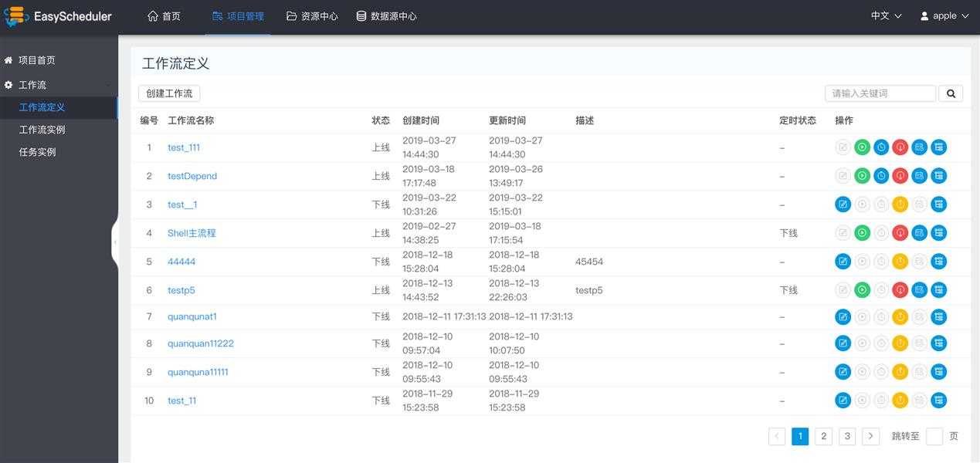The width and height of the screenshot is (980, 463).
Task: Open tree view for test_111 workflow
Action: coord(938,147)
